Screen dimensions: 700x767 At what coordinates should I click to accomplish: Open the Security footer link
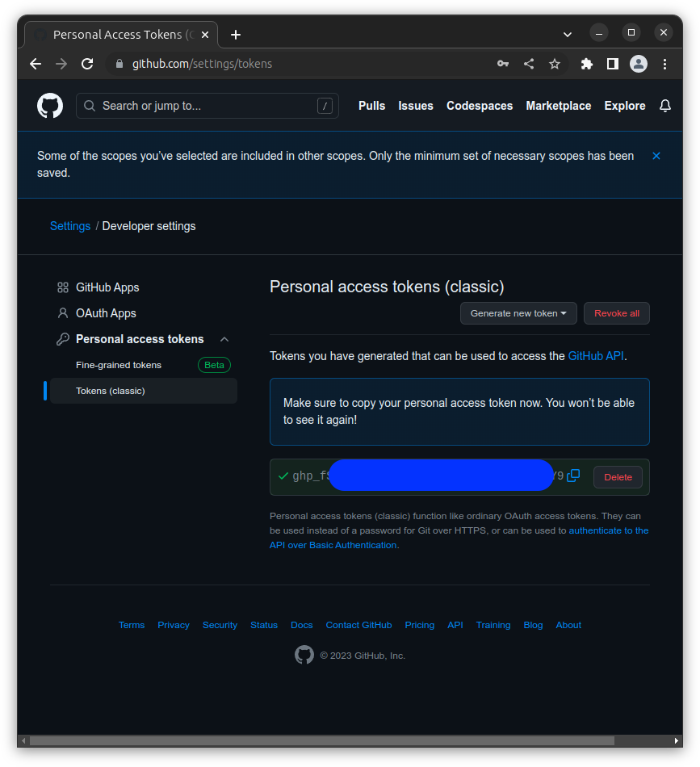220,625
